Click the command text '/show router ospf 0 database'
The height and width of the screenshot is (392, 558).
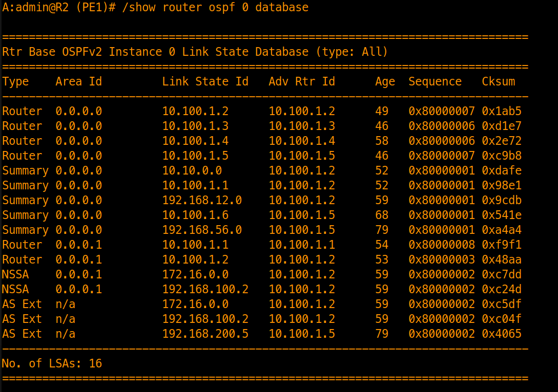[215, 8]
